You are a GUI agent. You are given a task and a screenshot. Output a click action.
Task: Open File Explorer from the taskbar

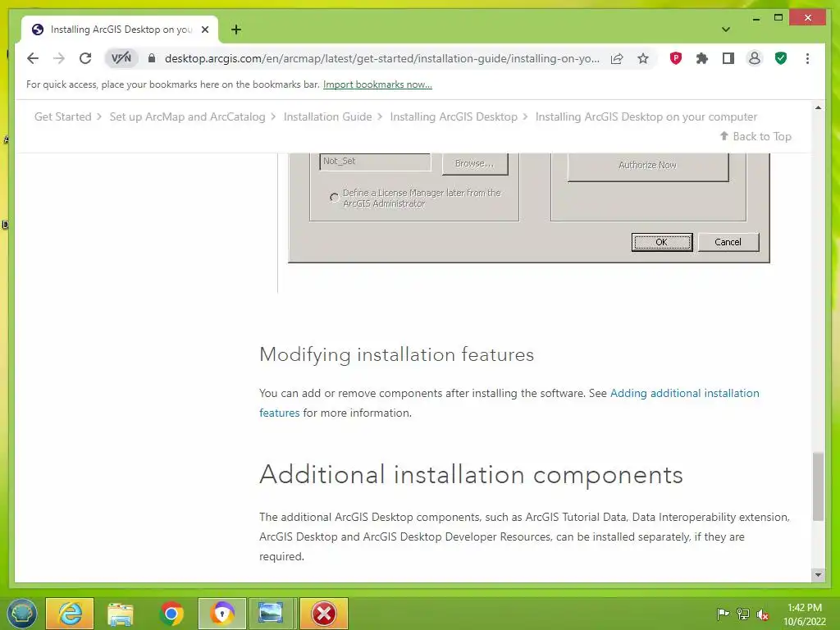[x=120, y=614]
